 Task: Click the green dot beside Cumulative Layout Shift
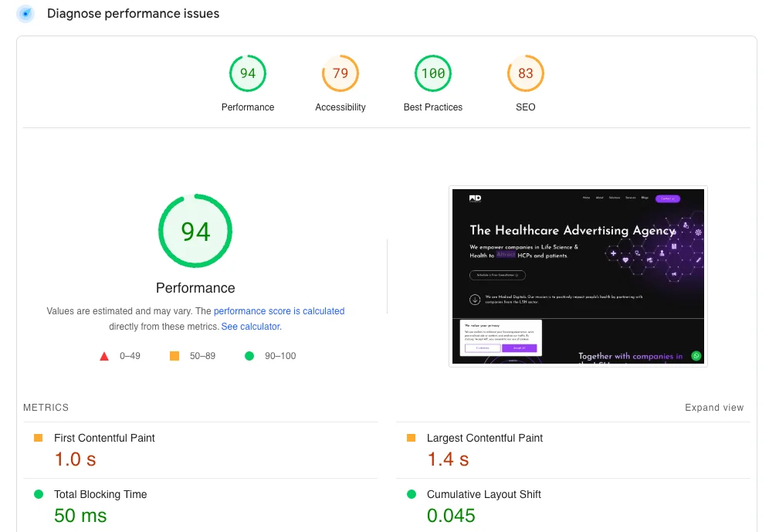point(412,494)
